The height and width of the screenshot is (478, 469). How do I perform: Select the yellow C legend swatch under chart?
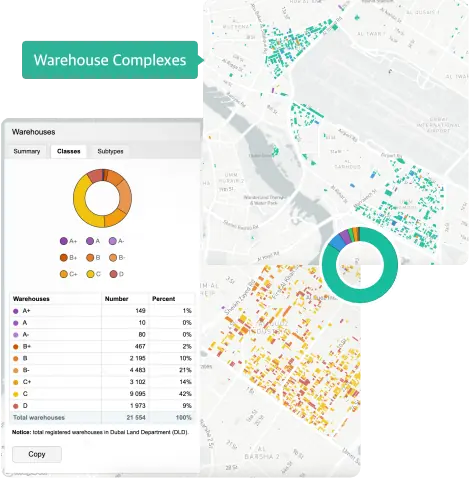click(90, 274)
